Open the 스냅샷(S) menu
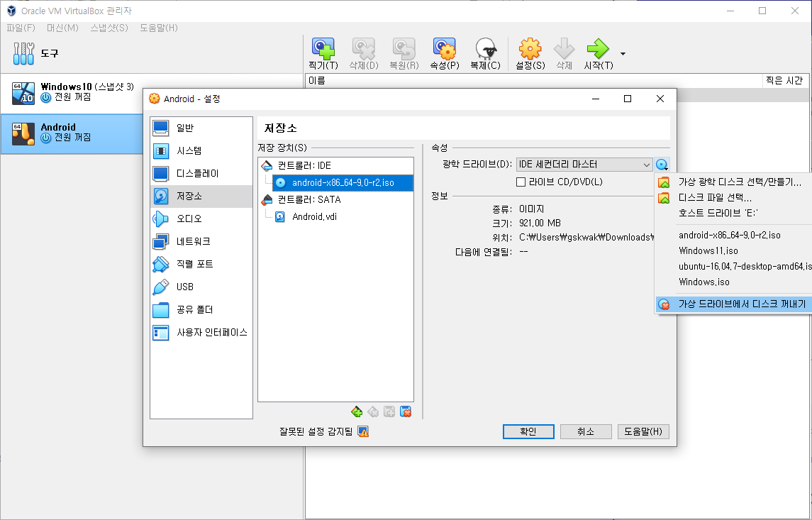 pos(109,28)
